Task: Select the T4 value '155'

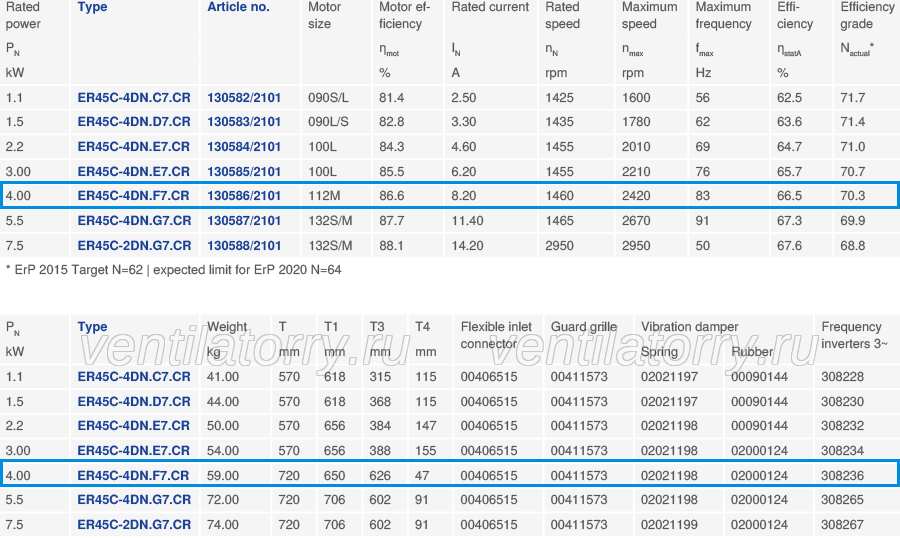Action: (x=426, y=451)
